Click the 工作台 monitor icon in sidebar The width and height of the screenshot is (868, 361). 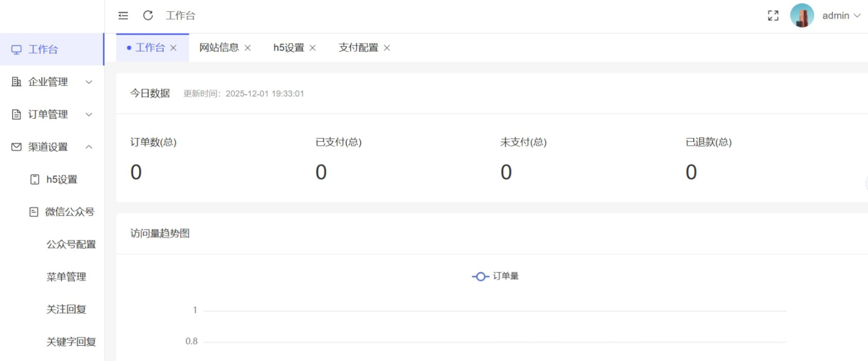(16, 50)
